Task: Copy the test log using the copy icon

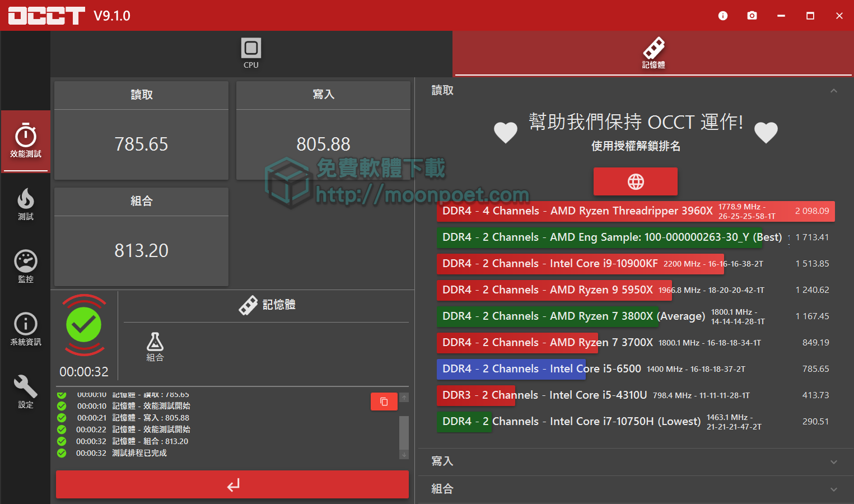Action: [384, 402]
